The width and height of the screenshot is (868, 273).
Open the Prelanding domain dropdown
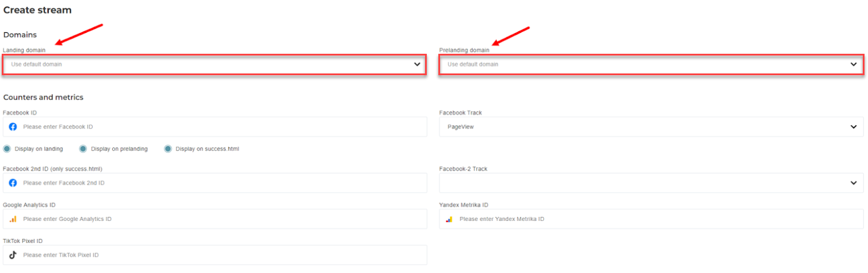pyautogui.click(x=651, y=64)
